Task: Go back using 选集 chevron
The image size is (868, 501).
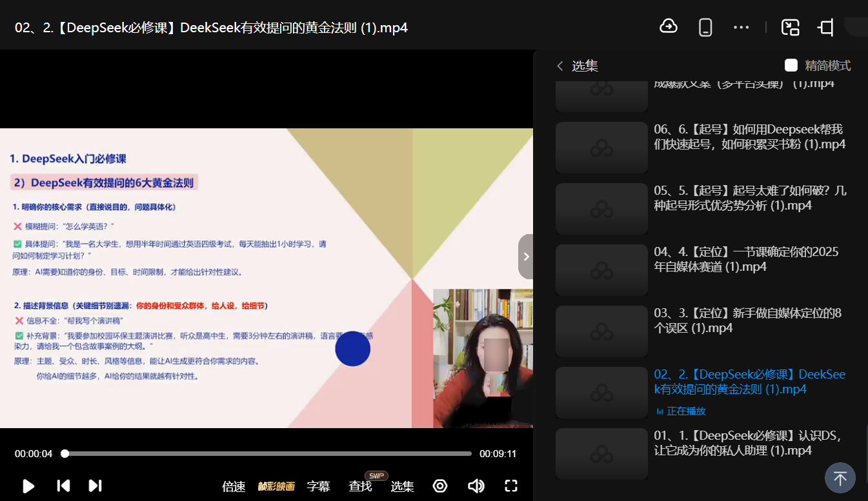Action: 560,66
